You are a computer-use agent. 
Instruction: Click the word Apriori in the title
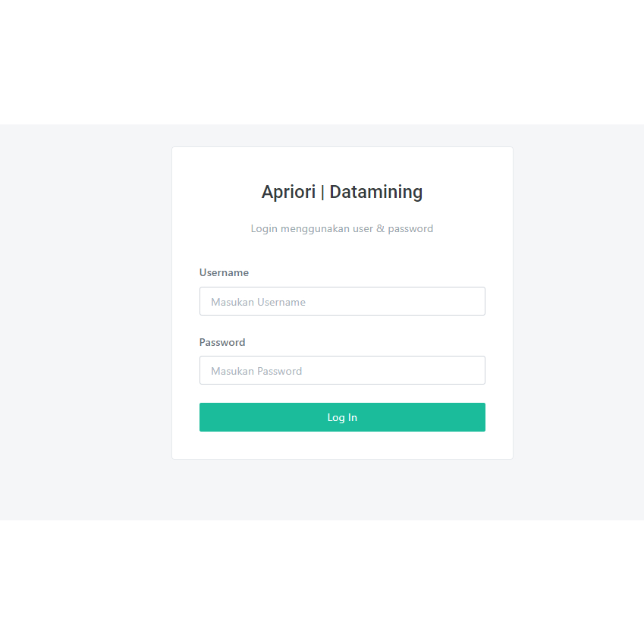point(288,192)
